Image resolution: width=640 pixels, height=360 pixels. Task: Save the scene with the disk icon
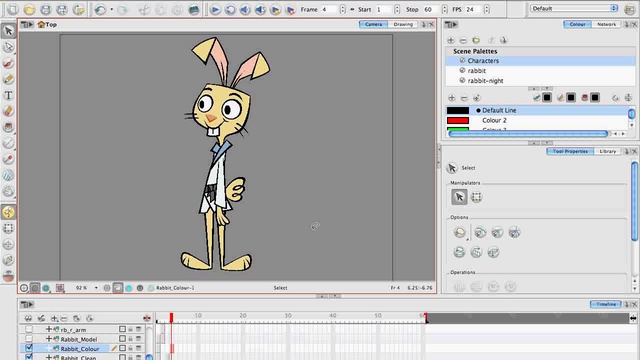pyautogui.click(x=46, y=9)
